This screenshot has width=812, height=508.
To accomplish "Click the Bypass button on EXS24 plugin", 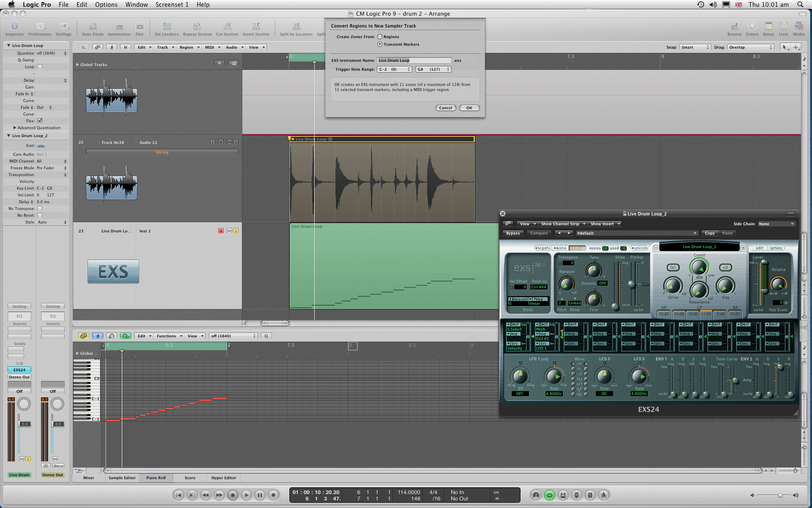I will [x=513, y=233].
